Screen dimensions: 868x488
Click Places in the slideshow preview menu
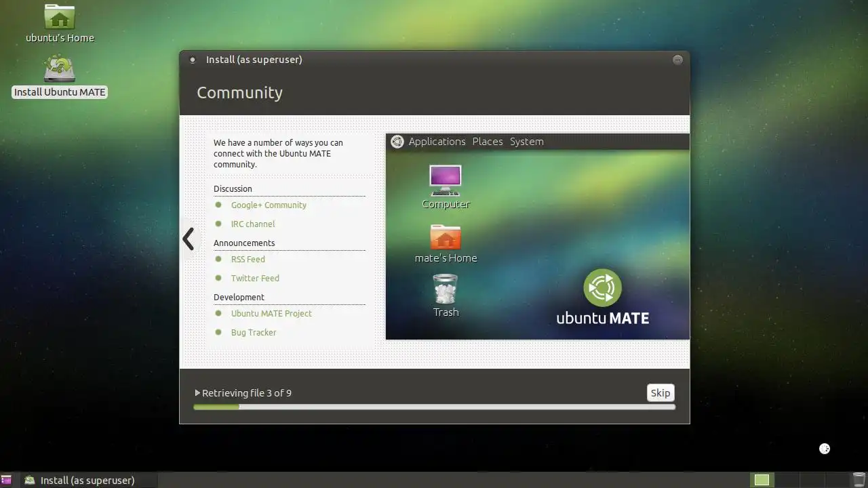(x=488, y=142)
